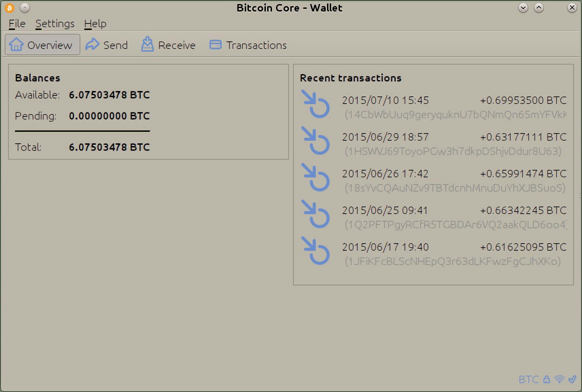
Task: Check the network connections icon
Action: pyautogui.click(x=559, y=379)
